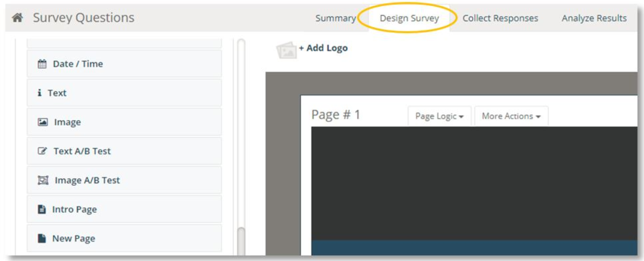Image resolution: width=644 pixels, height=261 pixels.
Task: Go to the Collect Responses tab
Action: (500, 18)
